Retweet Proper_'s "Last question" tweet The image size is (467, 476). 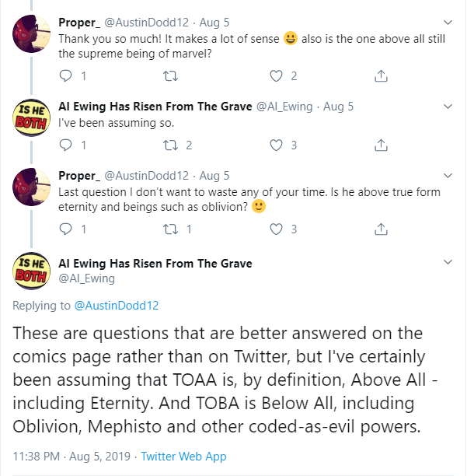pyautogui.click(x=172, y=229)
